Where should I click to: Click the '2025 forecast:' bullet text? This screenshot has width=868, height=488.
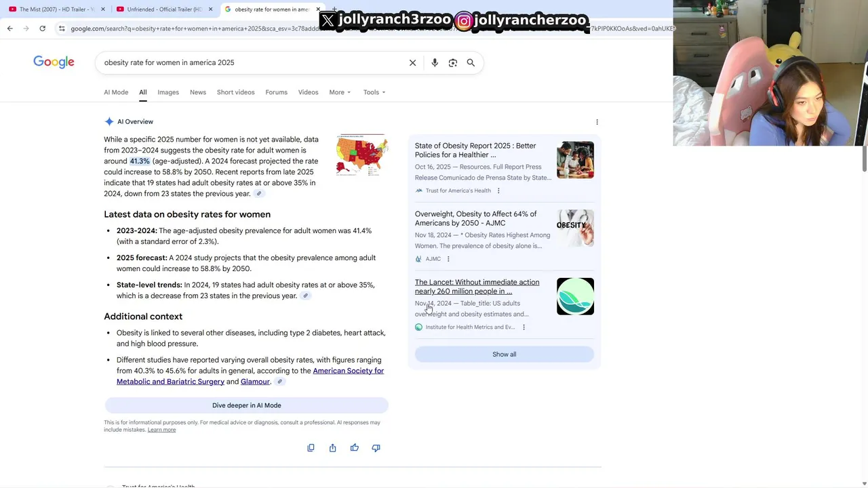pos(142,258)
